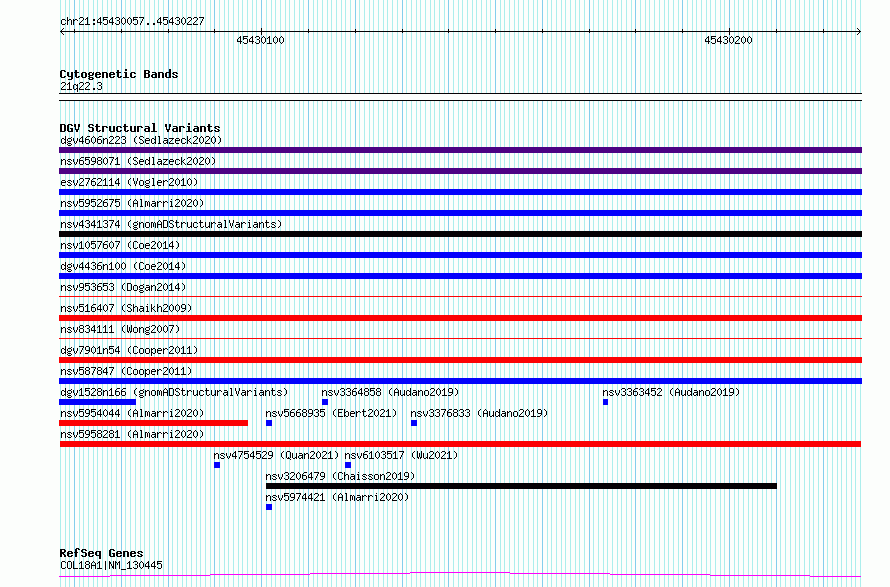Click the blue nsv587847 variant bar

coord(460,381)
